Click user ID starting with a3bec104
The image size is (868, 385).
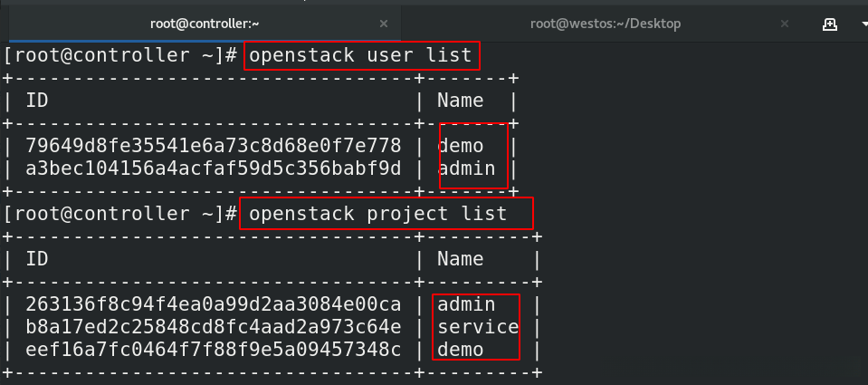click(213, 168)
